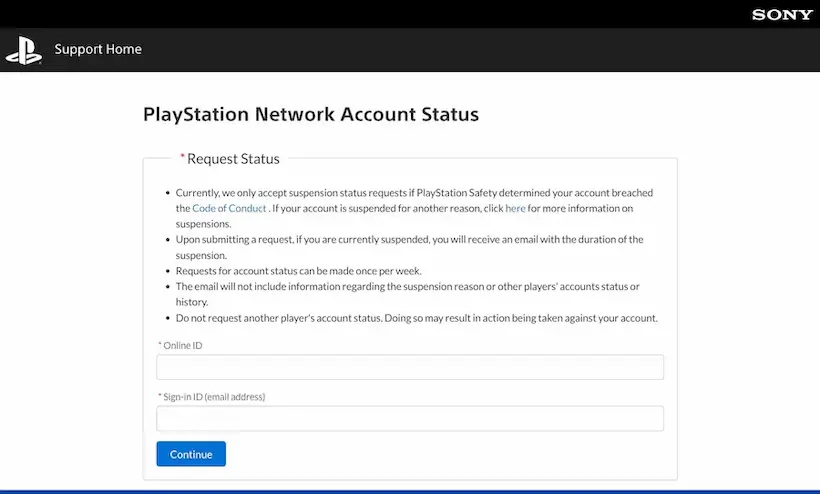Click the 'Do not request another player's' bullet
This screenshot has width=820, height=494.
(417, 318)
